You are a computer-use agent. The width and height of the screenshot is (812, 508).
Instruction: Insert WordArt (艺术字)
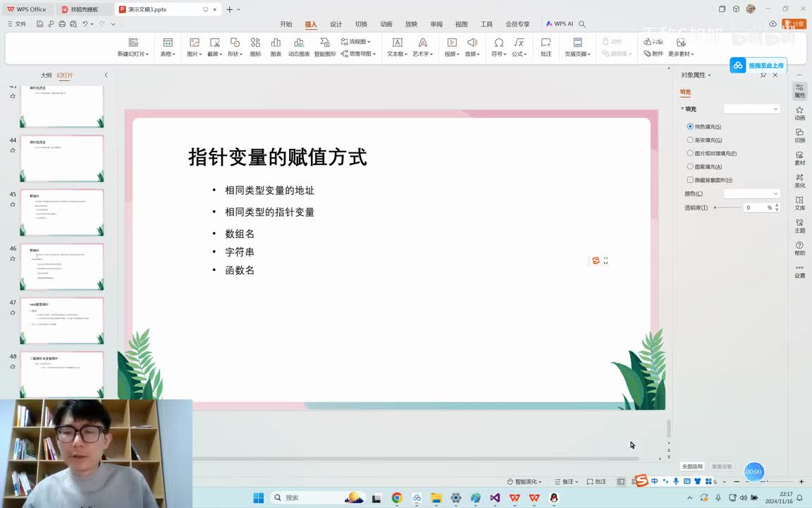coord(423,47)
